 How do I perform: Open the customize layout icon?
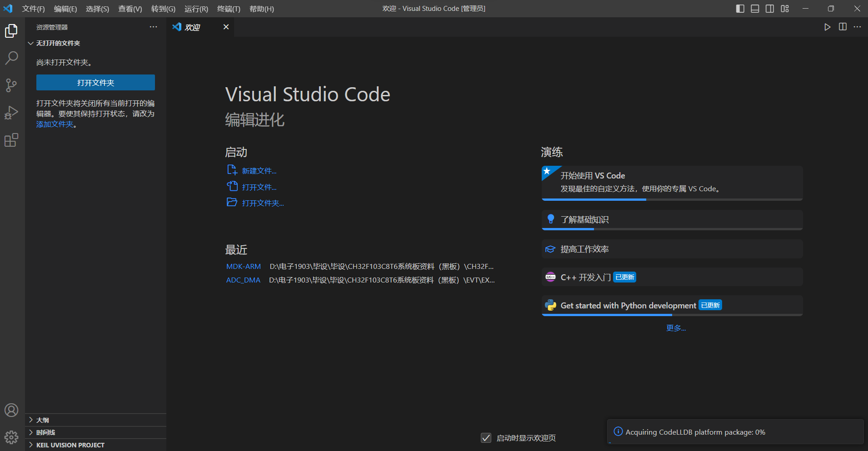coord(785,9)
